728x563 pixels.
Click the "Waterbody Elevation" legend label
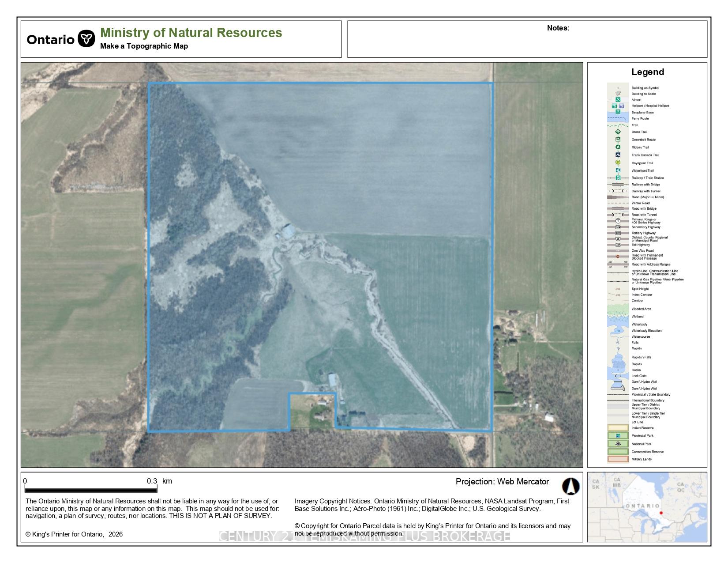646,331
